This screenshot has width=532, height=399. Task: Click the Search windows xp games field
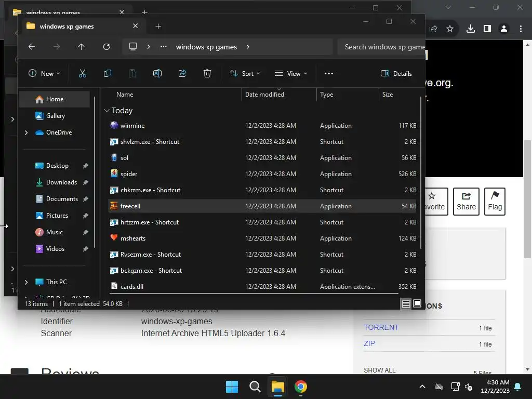pos(381,47)
